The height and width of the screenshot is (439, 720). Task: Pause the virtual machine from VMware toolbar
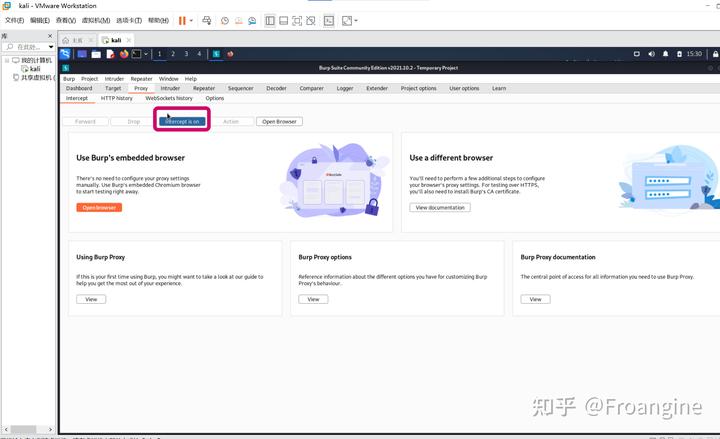coord(182,21)
